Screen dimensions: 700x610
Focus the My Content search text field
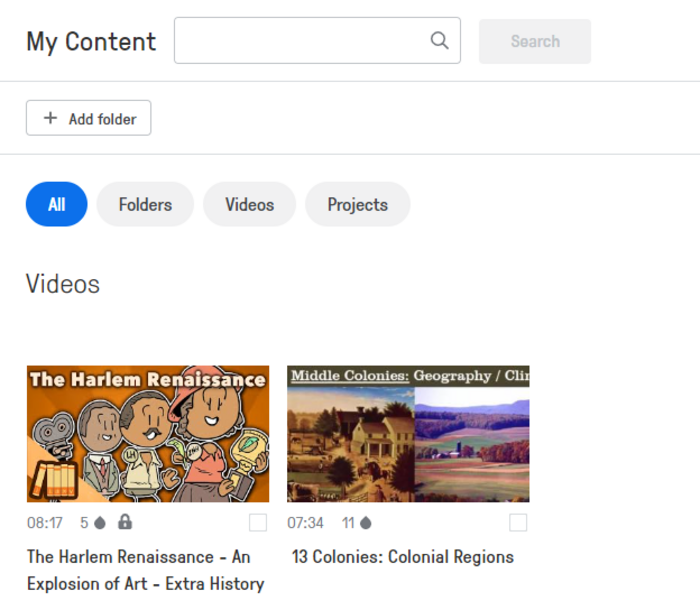point(300,41)
